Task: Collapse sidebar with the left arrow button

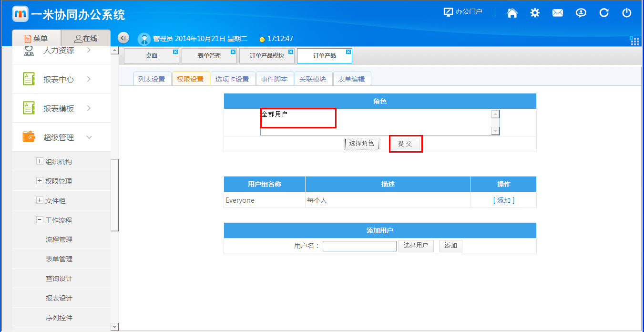Action: pos(123,38)
